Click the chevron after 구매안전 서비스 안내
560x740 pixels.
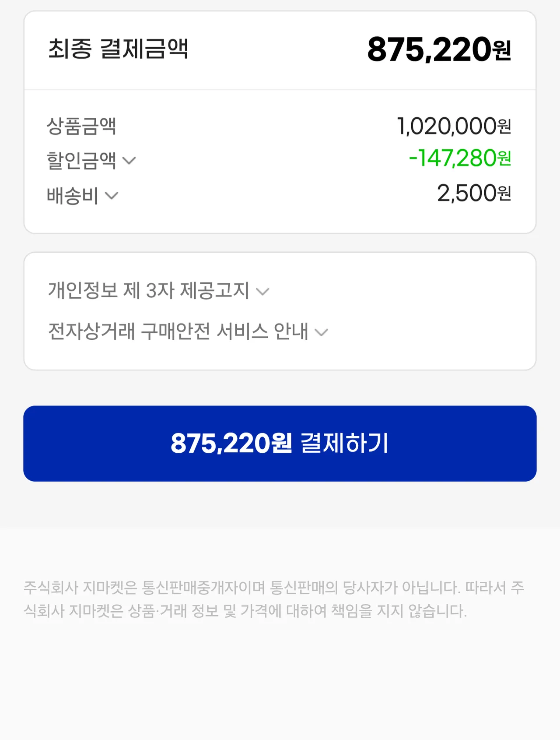[322, 333]
